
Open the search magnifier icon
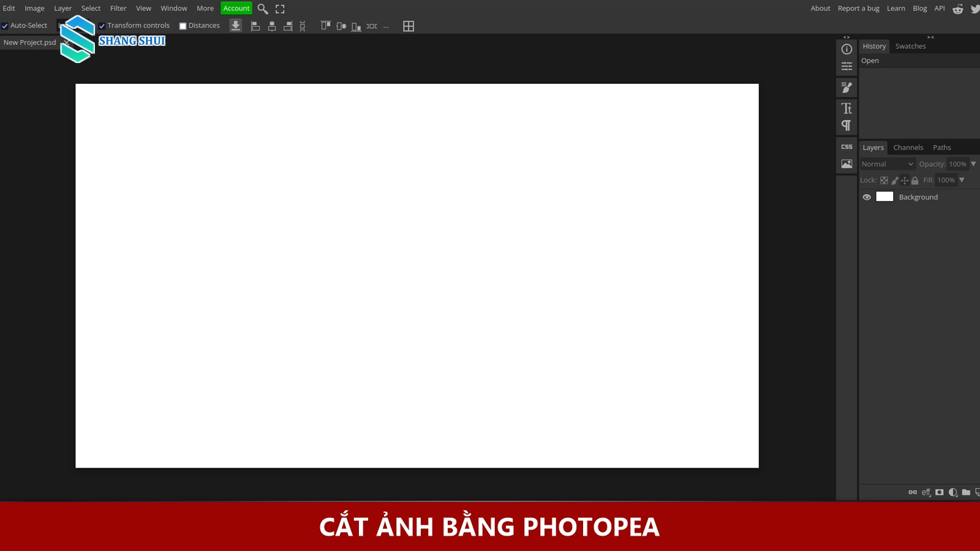tap(263, 9)
